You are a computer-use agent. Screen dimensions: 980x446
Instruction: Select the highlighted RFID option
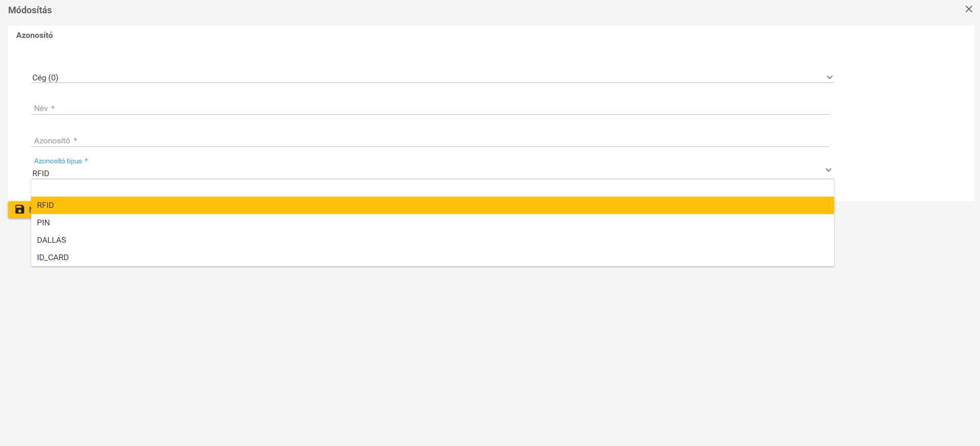[432, 205]
